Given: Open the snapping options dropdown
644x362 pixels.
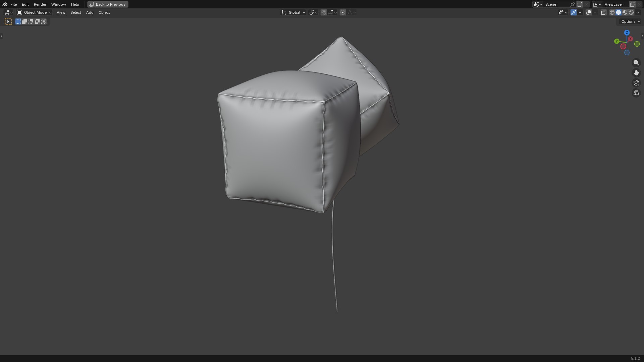Looking at the screenshot, I should pos(332,12).
